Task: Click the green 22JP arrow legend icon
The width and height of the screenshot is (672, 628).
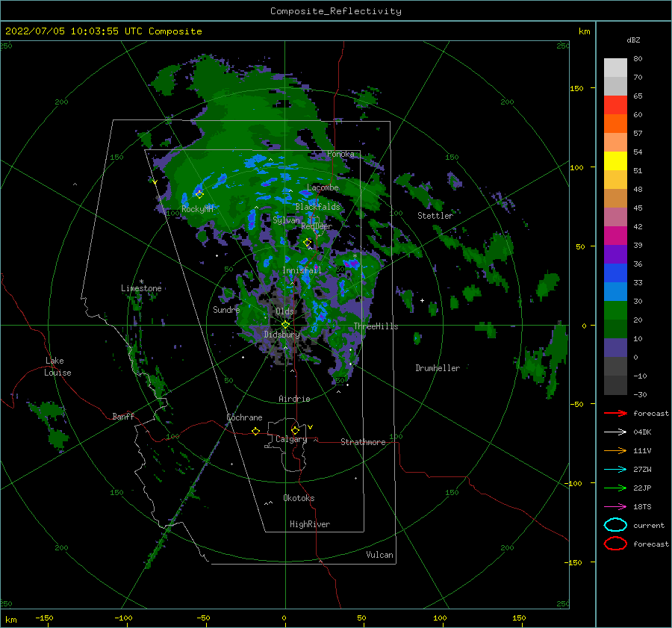Action: point(615,488)
